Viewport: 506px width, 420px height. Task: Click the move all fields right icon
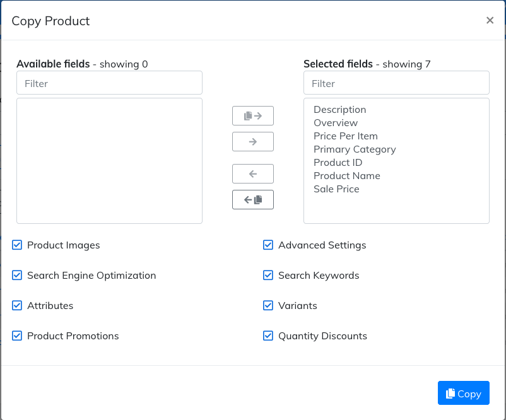click(253, 116)
